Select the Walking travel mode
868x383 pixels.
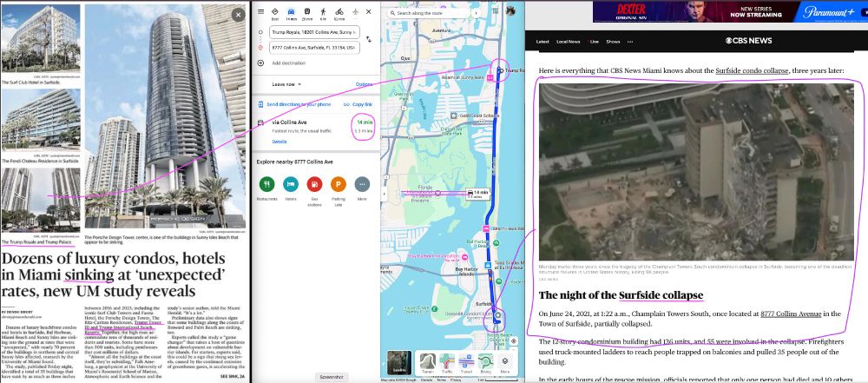tap(323, 13)
